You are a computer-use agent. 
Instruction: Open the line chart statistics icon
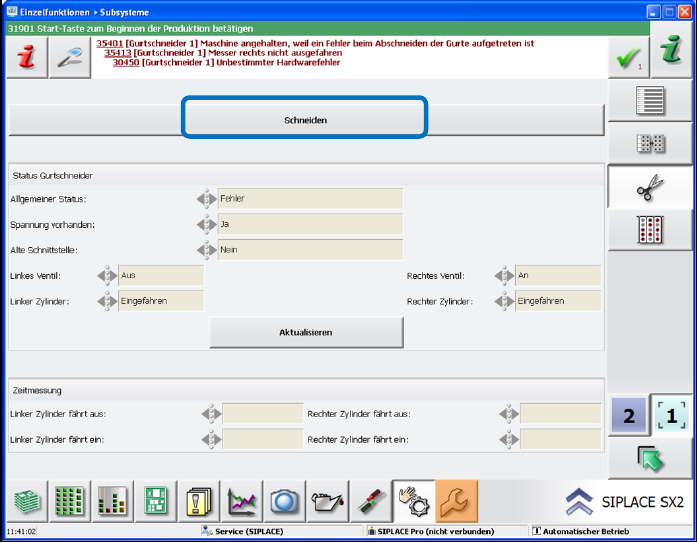[241, 501]
